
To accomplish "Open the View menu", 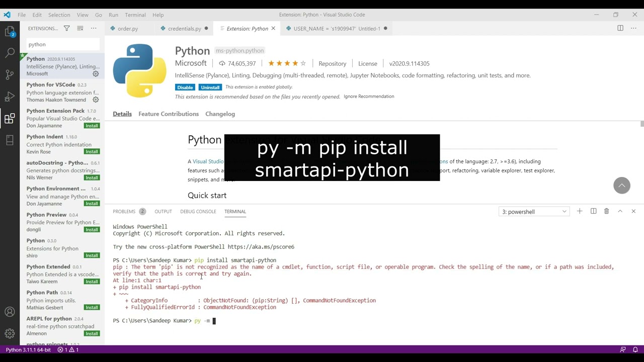I will pos(83,15).
